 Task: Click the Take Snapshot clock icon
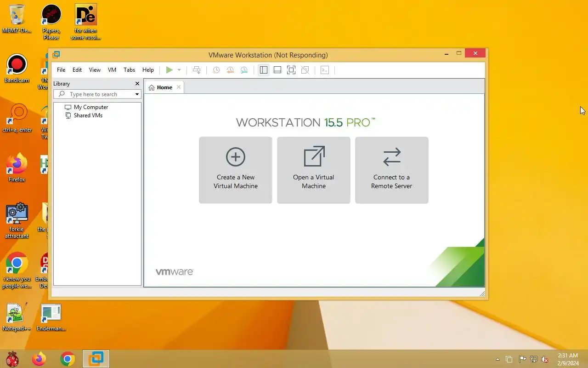[x=216, y=70]
